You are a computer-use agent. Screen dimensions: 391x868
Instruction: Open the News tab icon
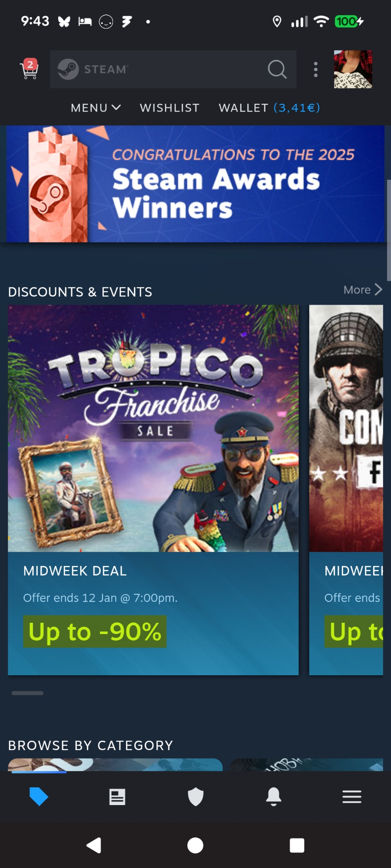(117, 797)
